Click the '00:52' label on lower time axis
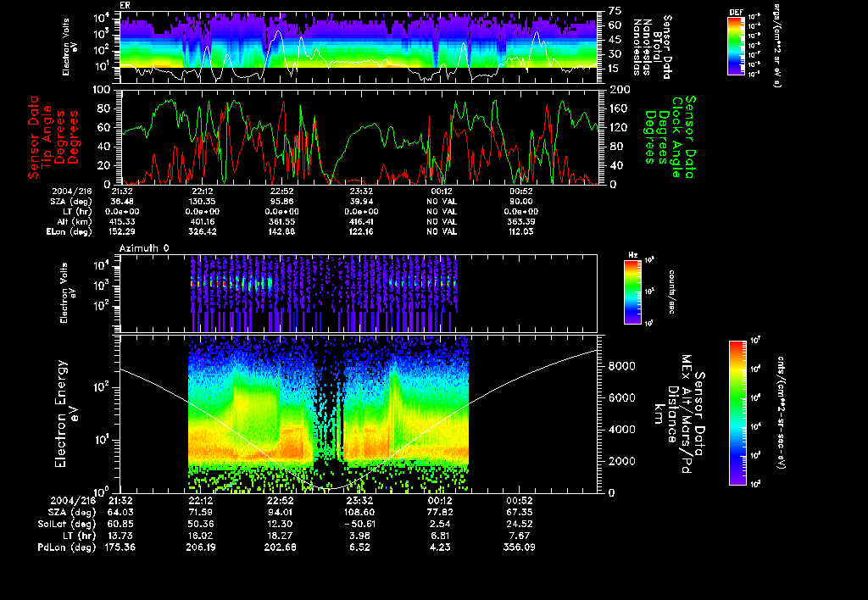This screenshot has width=868, height=600. point(520,500)
